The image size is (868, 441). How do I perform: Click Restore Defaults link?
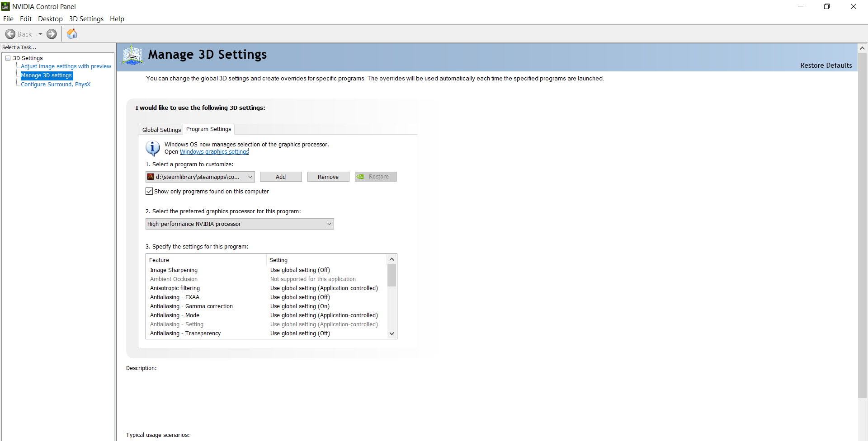pos(826,66)
